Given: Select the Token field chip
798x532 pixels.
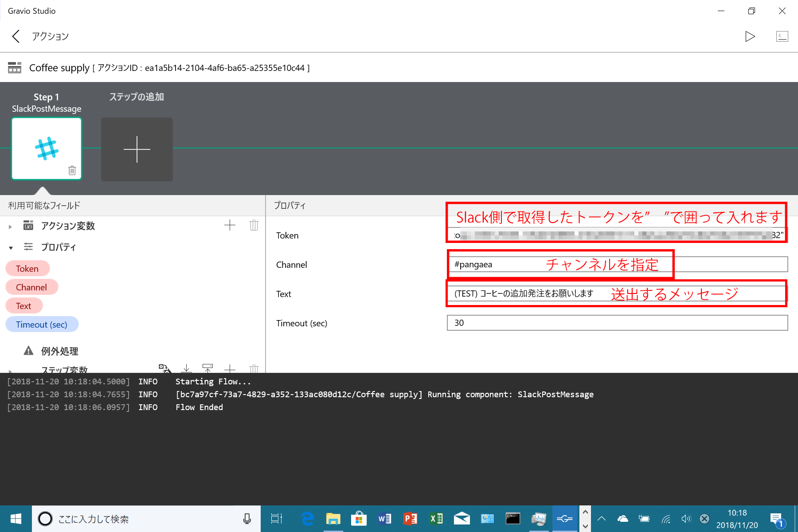Looking at the screenshot, I should 27,269.
